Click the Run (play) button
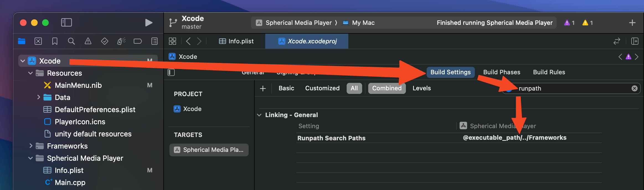Screen dimensions: 644x190 tap(149, 23)
